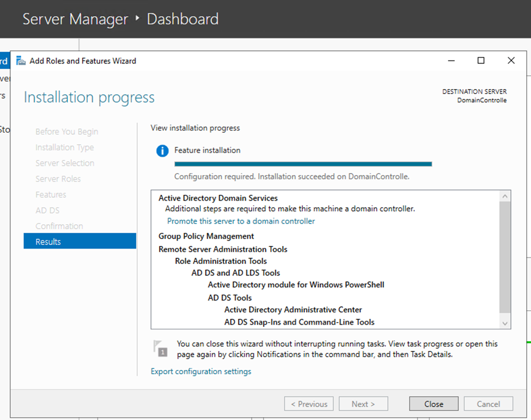Click the Cancel button
Image resolution: width=531 pixels, height=420 pixels.
[487, 403]
